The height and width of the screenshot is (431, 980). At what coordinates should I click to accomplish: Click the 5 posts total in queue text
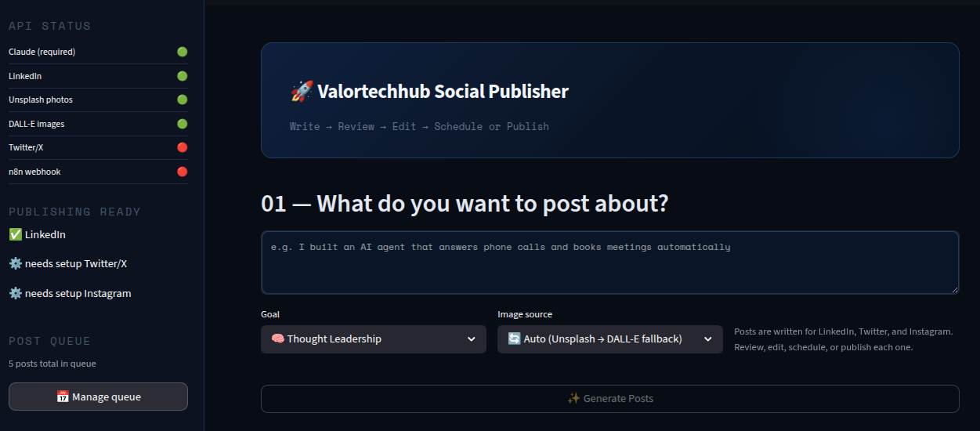(52, 364)
